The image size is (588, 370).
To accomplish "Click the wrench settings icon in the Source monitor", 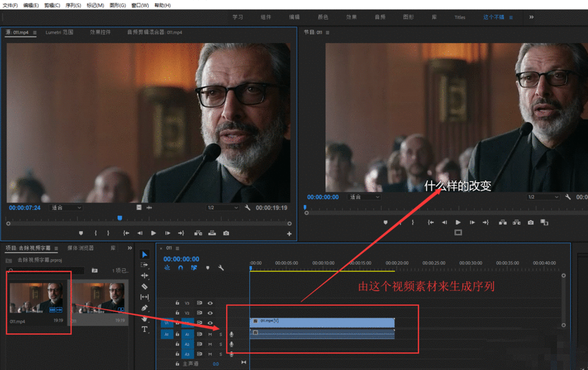I will click(246, 208).
